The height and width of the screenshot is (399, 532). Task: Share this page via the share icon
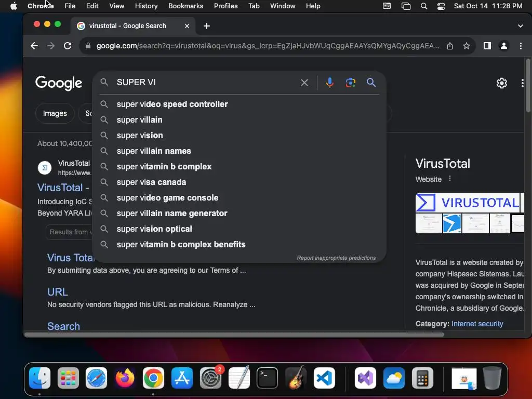tap(450, 46)
